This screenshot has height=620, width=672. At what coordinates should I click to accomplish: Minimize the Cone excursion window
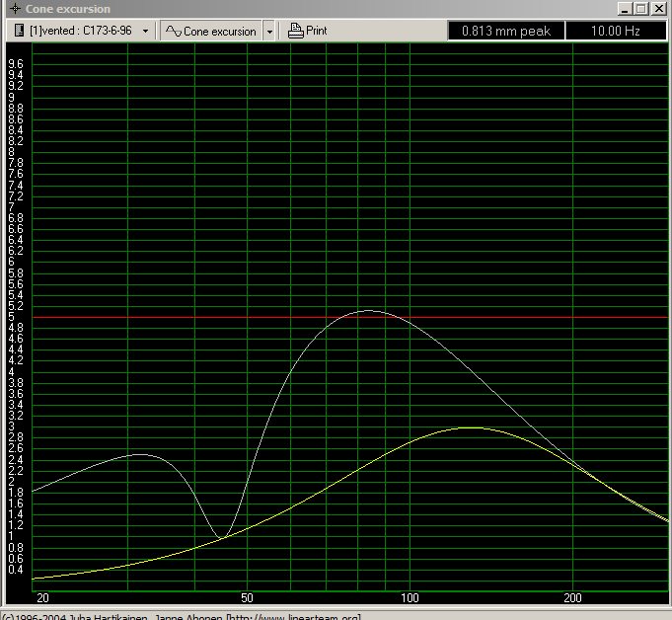625,9
